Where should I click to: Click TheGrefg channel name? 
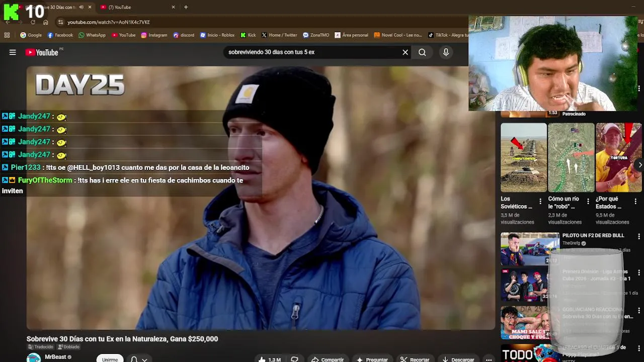tap(571, 243)
